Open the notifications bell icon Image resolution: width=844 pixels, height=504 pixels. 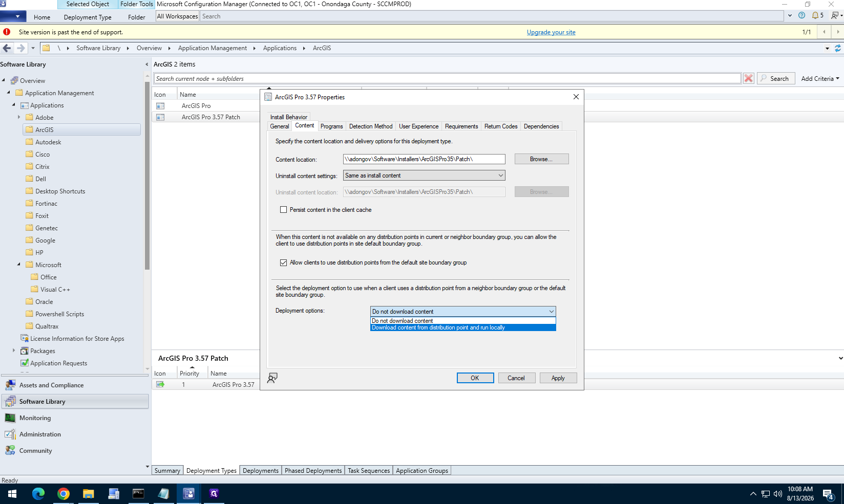click(815, 15)
